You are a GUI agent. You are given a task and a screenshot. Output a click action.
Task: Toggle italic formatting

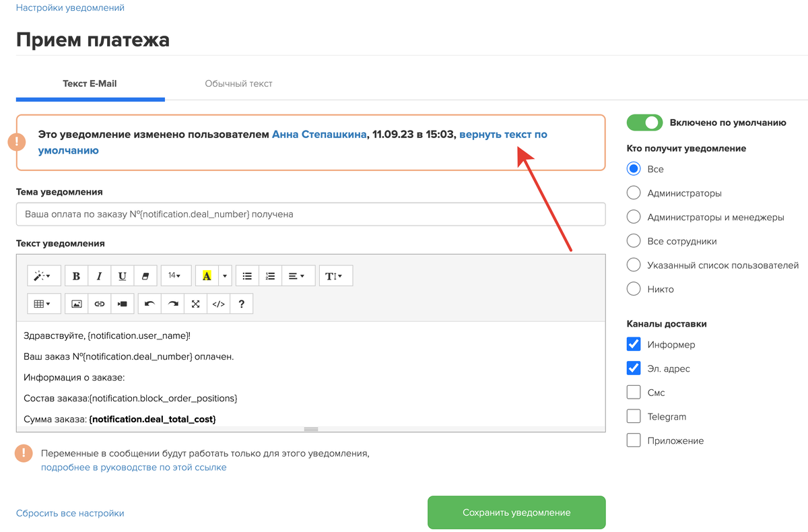[99, 275]
